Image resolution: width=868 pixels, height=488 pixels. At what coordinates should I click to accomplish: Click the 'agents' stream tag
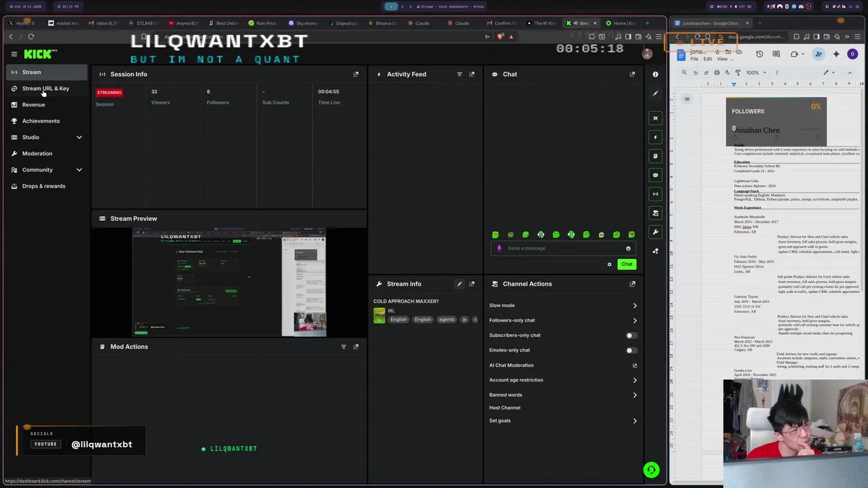point(446,320)
